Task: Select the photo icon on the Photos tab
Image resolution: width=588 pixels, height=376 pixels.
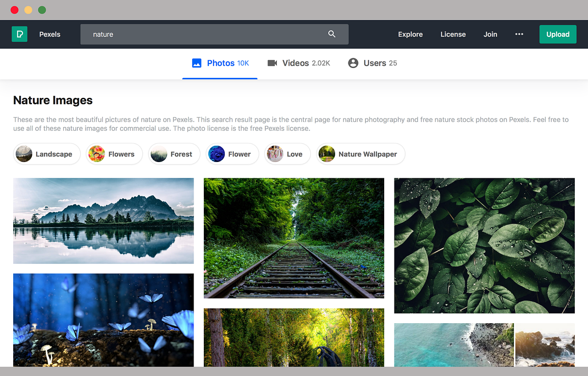Action: point(196,63)
